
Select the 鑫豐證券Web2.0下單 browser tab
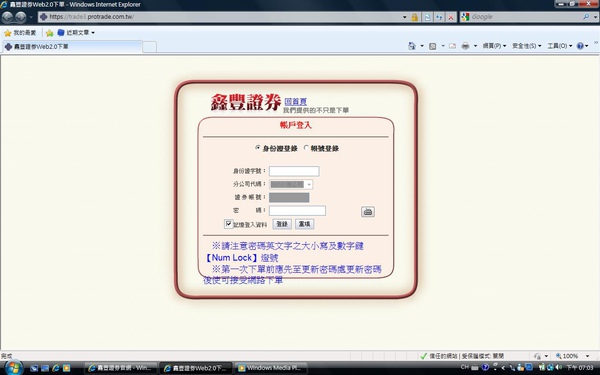[72, 47]
